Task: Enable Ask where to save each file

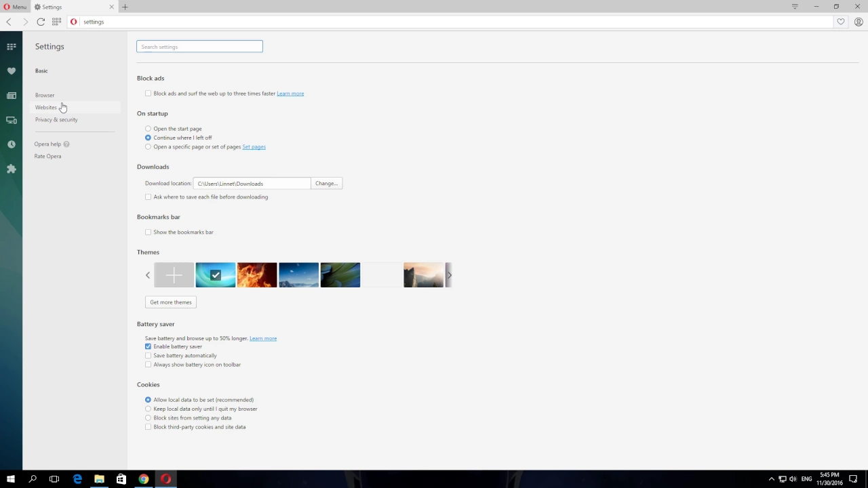Action: (148, 197)
